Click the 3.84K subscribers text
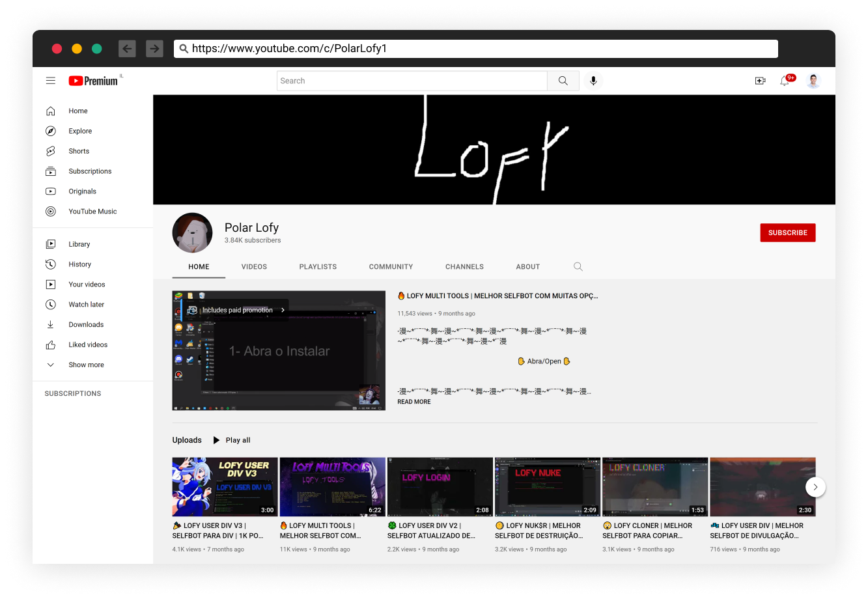The image size is (868, 599). (253, 240)
